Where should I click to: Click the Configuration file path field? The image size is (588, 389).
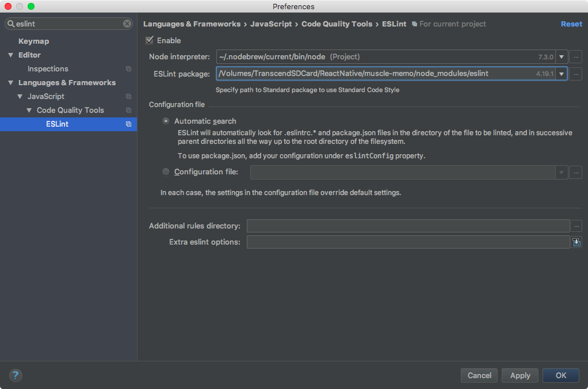click(403, 173)
